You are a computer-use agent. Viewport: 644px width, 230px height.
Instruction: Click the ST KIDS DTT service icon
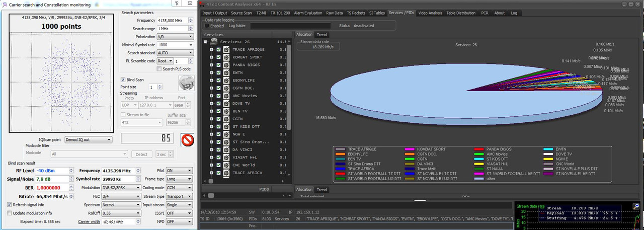(x=226, y=127)
